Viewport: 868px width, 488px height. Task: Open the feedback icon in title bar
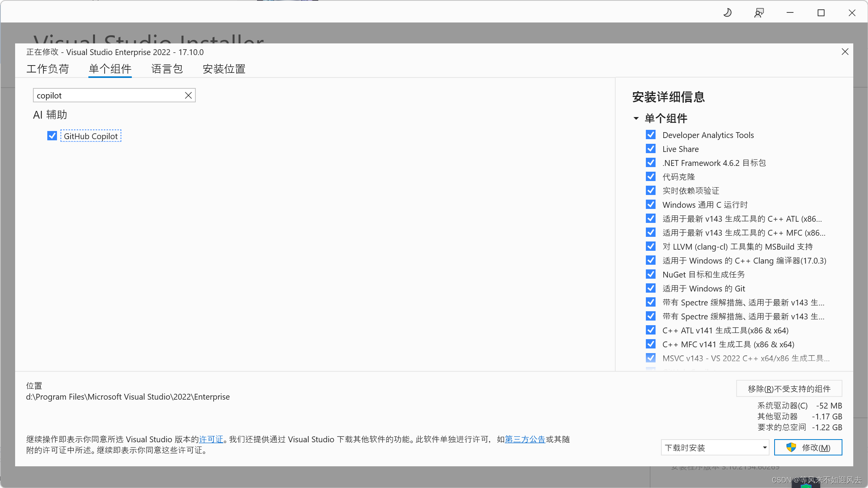tap(759, 13)
